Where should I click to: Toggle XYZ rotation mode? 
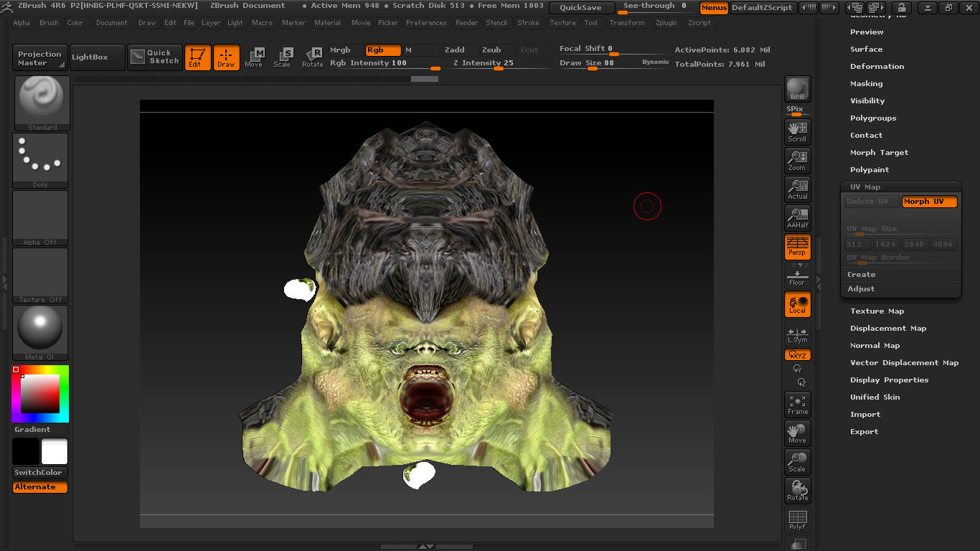[797, 354]
